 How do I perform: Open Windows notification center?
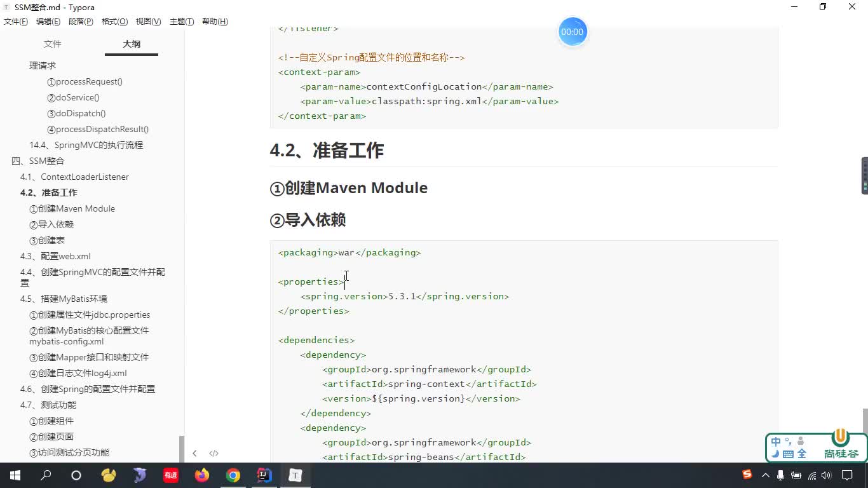click(847, 475)
